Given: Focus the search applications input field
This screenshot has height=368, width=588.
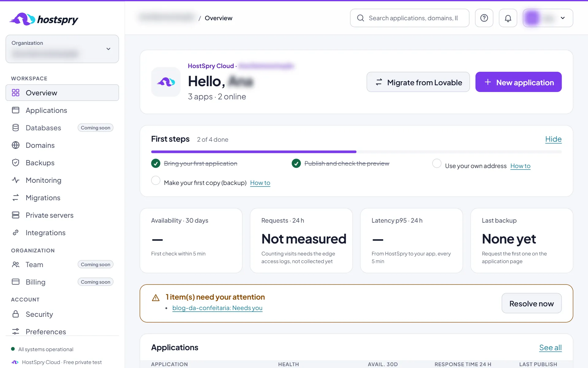Looking at the screenshot, I should click(410, 18).
